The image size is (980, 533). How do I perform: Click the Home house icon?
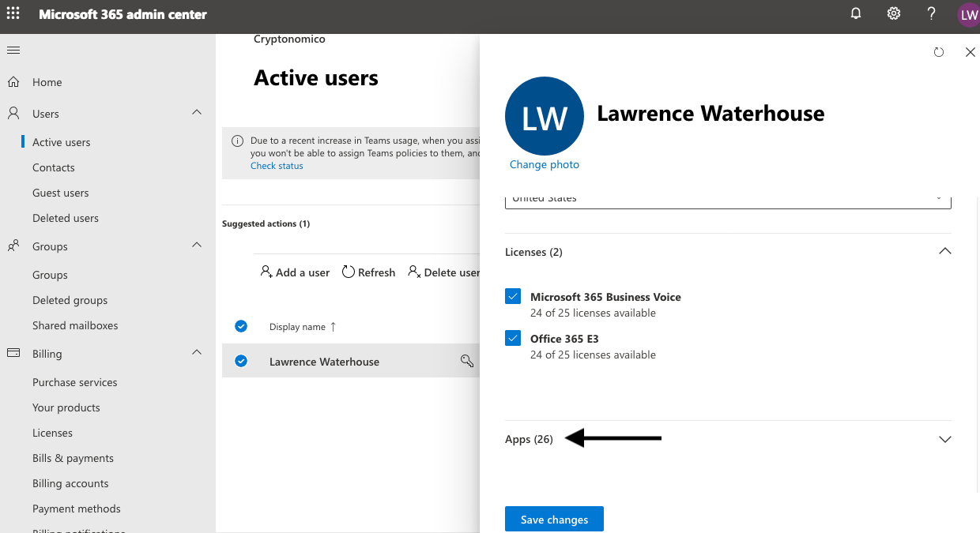pyautogui.click(x=13, y=82)
